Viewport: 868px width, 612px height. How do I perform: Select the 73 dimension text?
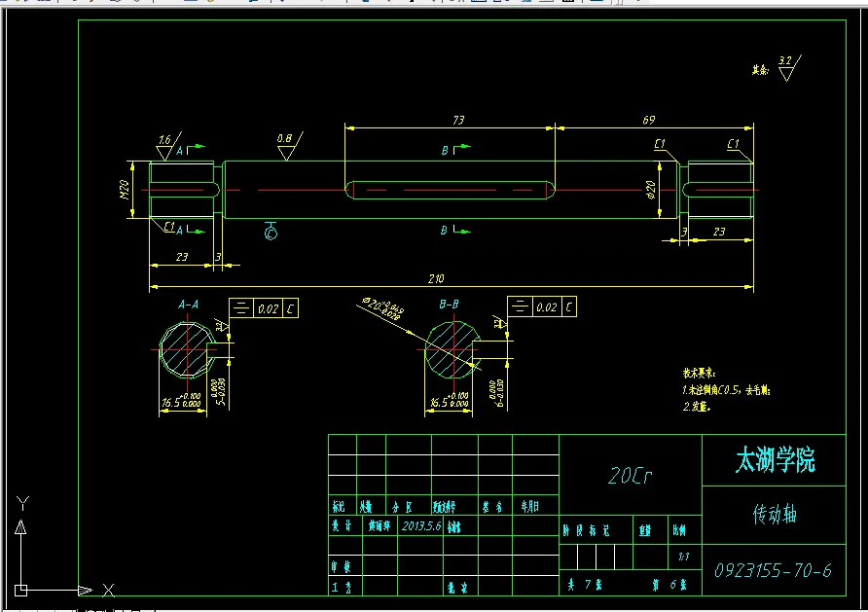(458, 120)
